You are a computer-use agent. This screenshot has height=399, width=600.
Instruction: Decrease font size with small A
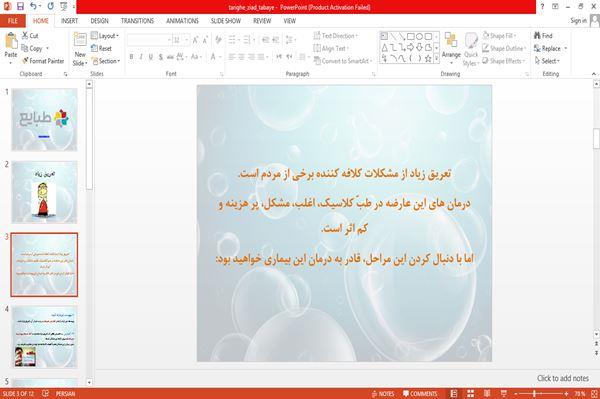pos(205,40)
